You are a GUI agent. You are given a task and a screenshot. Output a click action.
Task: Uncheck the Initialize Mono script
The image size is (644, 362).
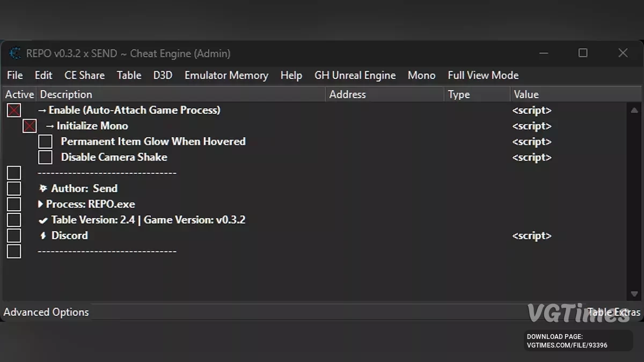(30, 125)
